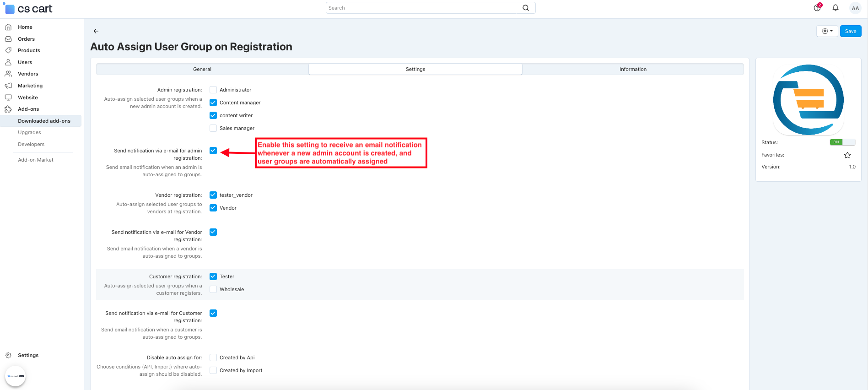Click the search magnifier icon
The image size is (868, 390).
525,8
